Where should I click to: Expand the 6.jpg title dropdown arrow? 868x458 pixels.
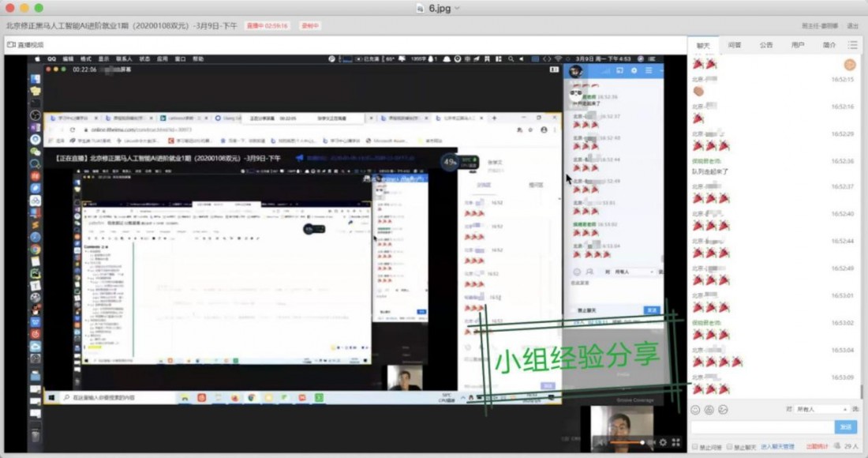[458, 8]
